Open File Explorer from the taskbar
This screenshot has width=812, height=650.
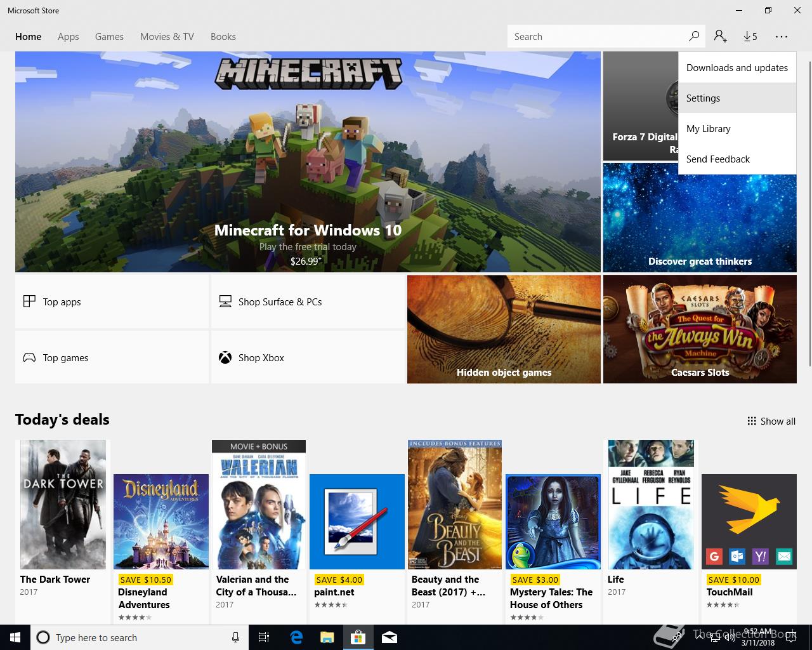coord(327,637)
